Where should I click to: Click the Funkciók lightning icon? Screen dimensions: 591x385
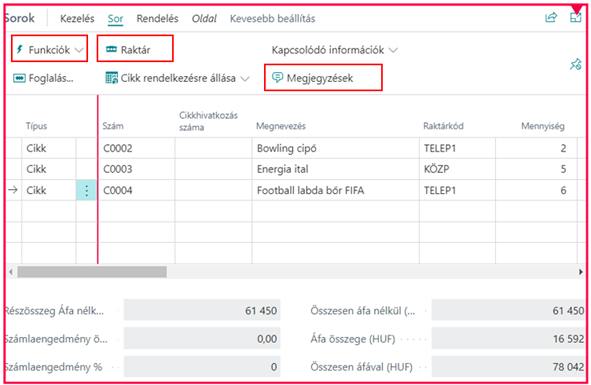pos(20,49)
